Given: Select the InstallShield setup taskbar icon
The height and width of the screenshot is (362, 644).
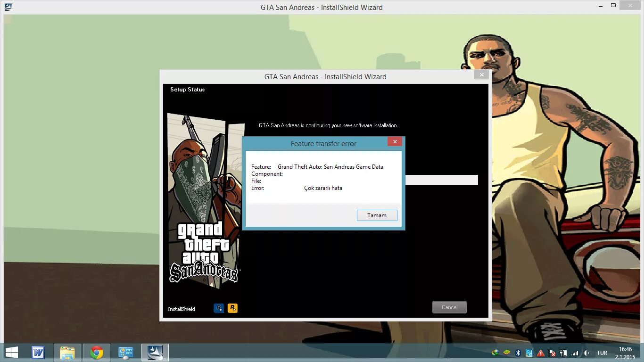Looking at the screenshot, I should click(155, 352).
